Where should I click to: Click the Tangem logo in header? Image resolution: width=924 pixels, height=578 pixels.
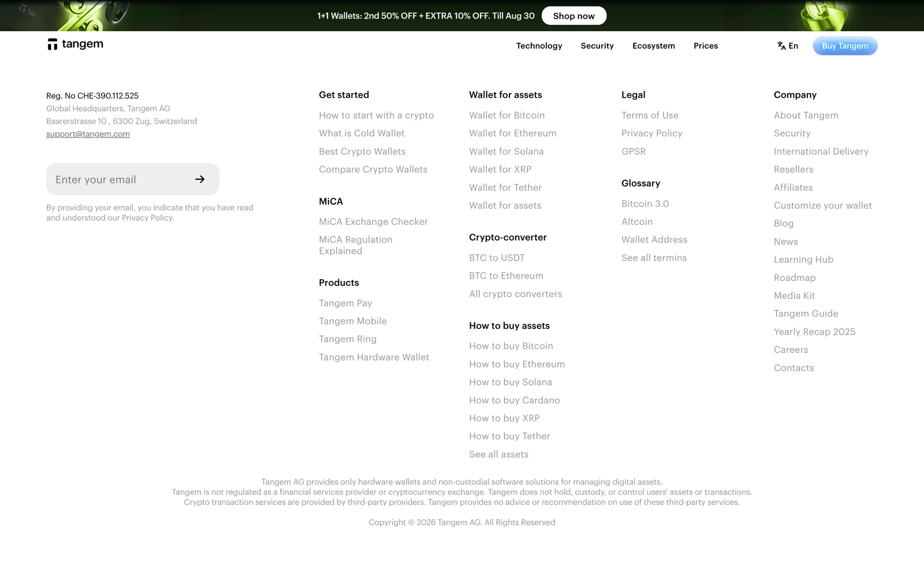(75, 45)
